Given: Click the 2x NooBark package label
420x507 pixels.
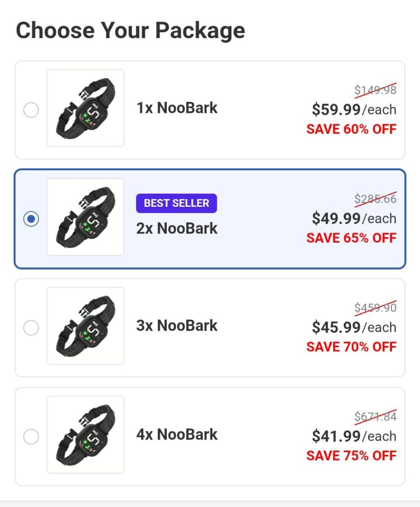Looking at the screenshot, I should (x=177, y=228).
